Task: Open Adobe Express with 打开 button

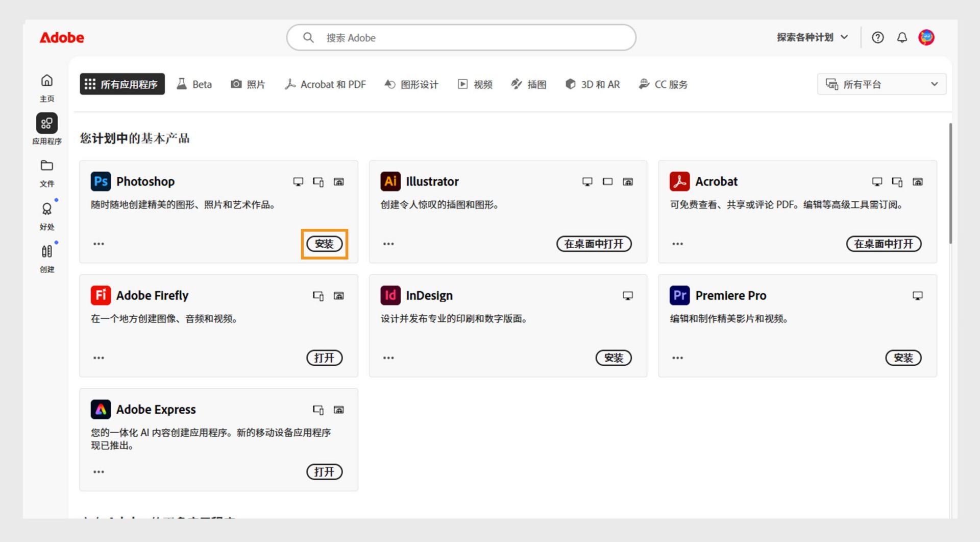Action: [324, 472]
